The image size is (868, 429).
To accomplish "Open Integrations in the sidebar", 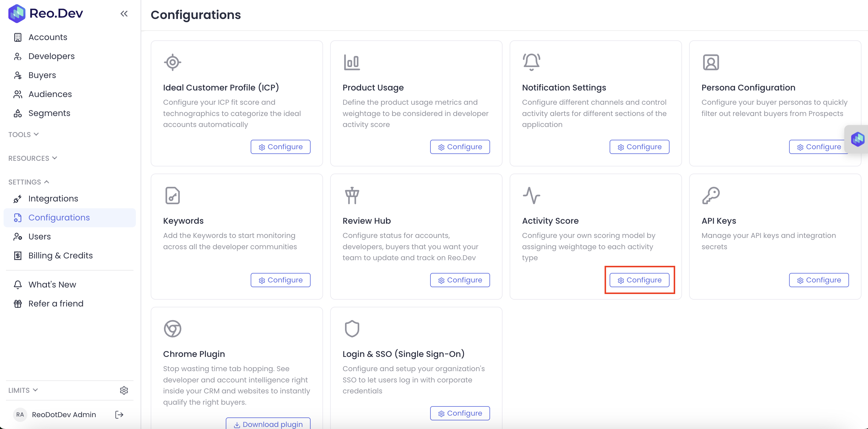I will (53, 198).
